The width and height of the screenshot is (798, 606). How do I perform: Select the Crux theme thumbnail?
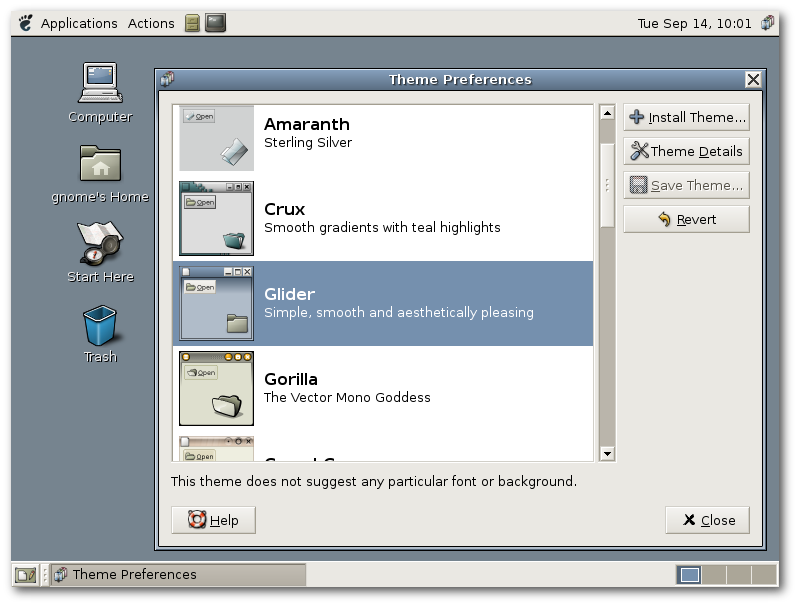tap(216, 218)
